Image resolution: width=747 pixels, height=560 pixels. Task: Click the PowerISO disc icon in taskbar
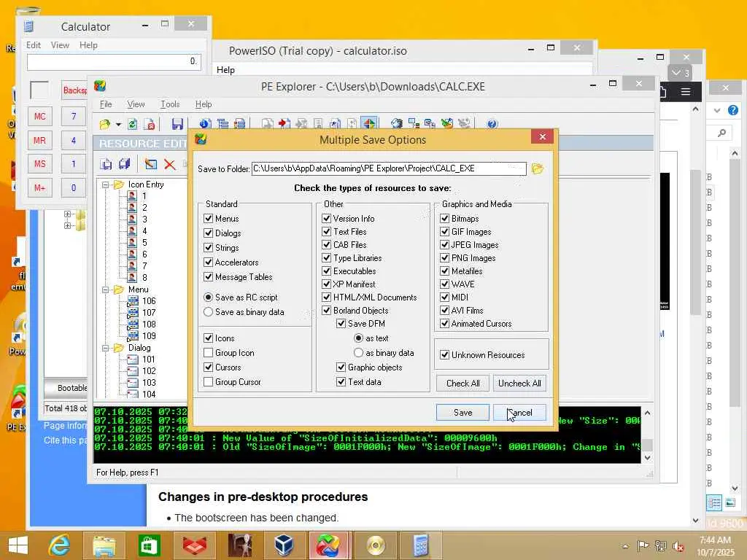tap(376, 545)
